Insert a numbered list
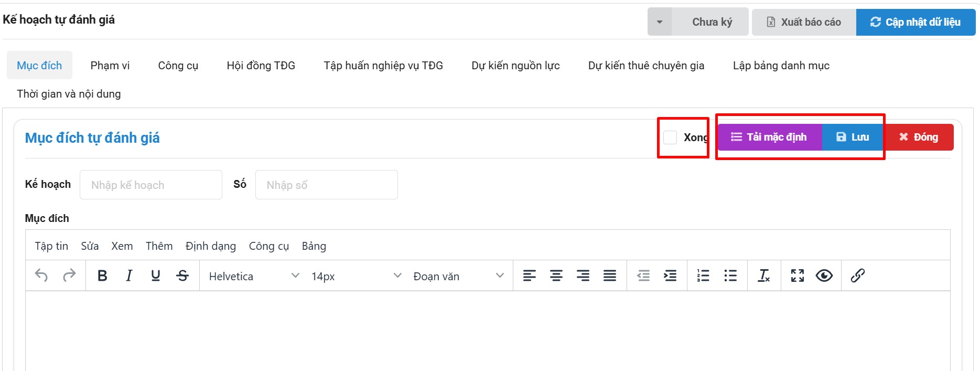This screenshot has width=980, height=371. tap(703, 275)
